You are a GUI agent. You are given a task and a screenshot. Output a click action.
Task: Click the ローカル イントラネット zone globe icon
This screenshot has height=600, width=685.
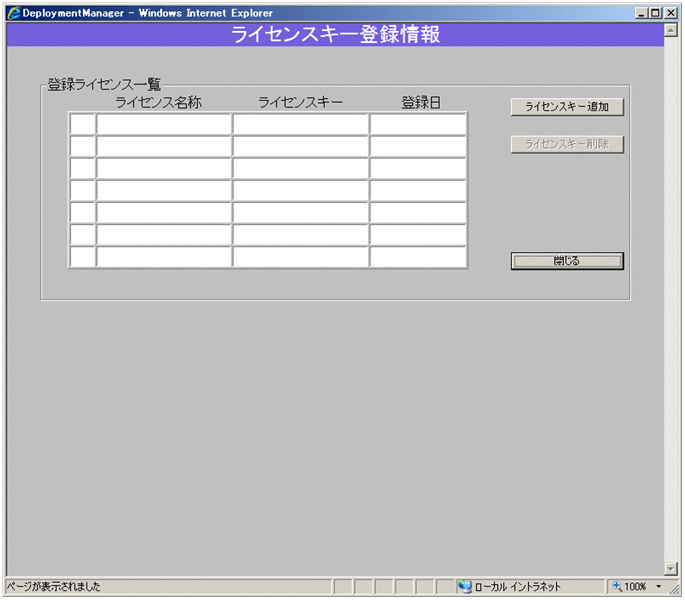pyautogui.click(x=464, y=586)
